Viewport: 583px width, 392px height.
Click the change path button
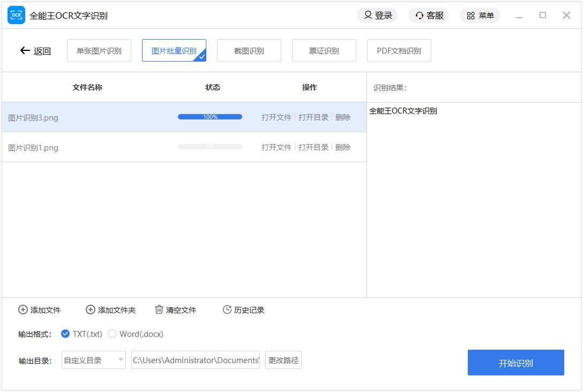[x=283, y=360]
